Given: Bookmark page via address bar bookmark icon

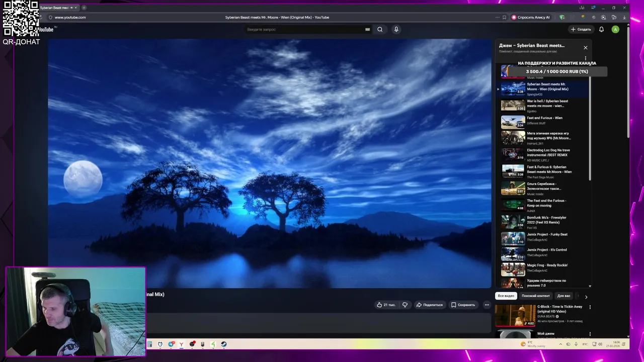Looking at the screenshot, I should point(504,17).
